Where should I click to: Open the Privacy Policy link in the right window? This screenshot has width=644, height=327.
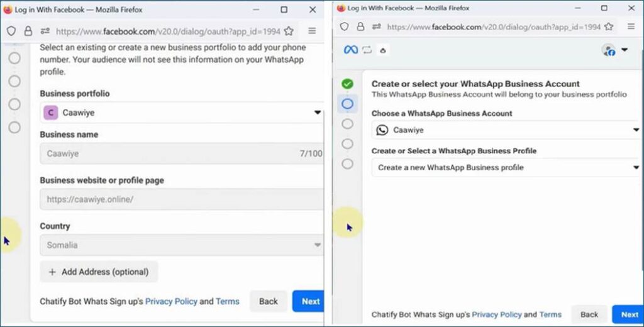[x=497, y=314]
